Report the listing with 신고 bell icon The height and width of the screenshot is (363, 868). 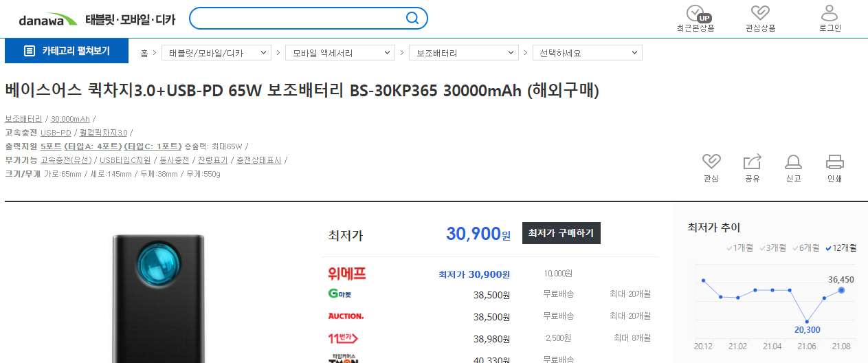(x=793, y=162)
